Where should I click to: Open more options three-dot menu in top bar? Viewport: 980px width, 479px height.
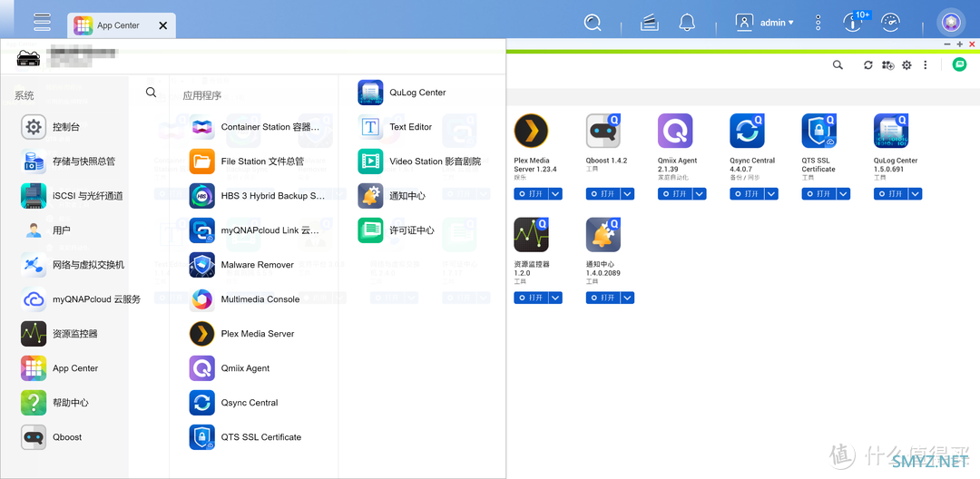click(x=818, y=23)
